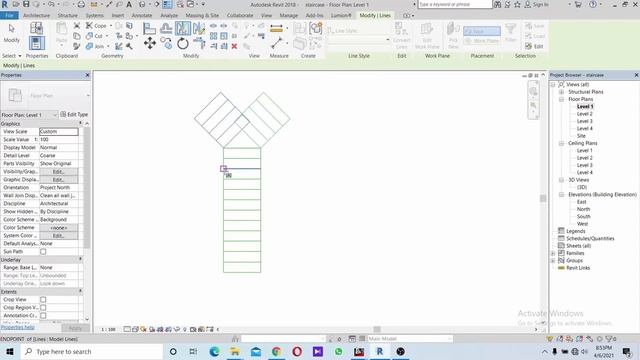Click the keyword search input field
This screenshot has width=640, height=360.
coord(455,4)
